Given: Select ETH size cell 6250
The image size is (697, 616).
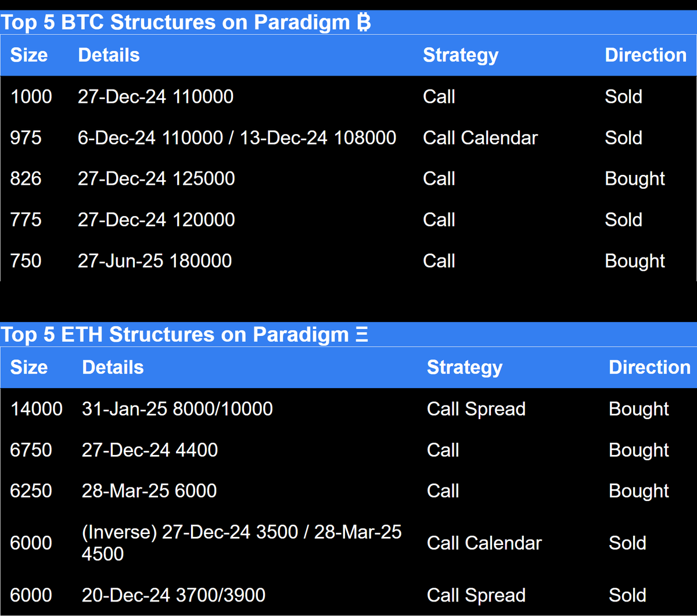Looking at the screenshot, I should point(31,490).
